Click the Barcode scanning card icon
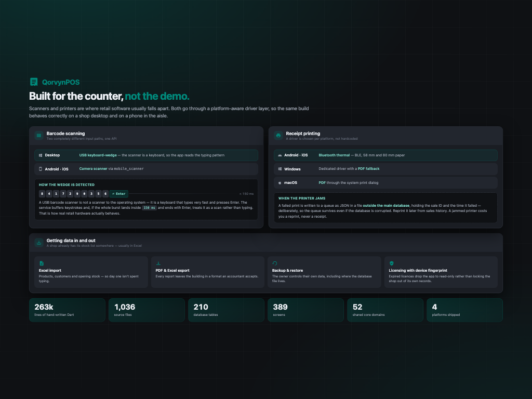 (x=38, y=136)
